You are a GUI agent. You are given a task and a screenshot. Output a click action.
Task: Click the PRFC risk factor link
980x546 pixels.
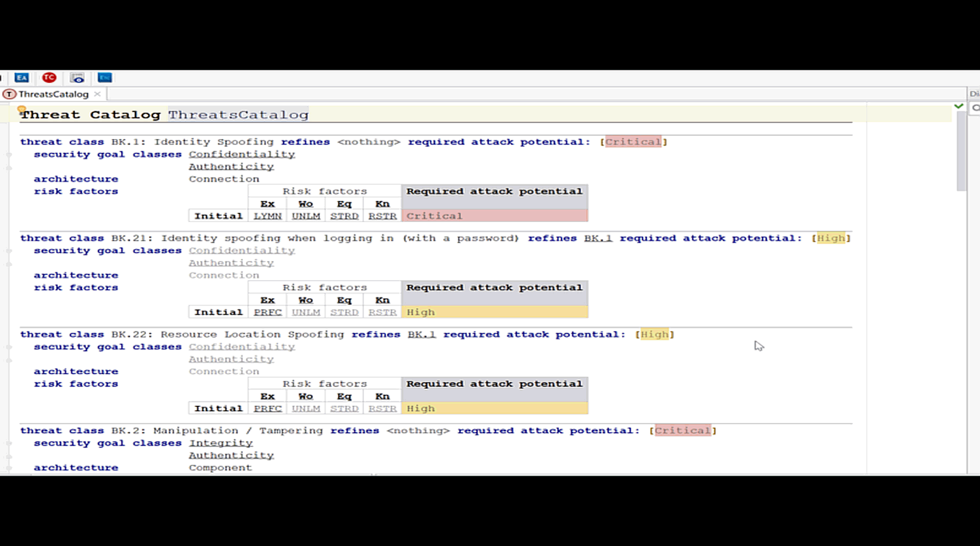[267, 312]
